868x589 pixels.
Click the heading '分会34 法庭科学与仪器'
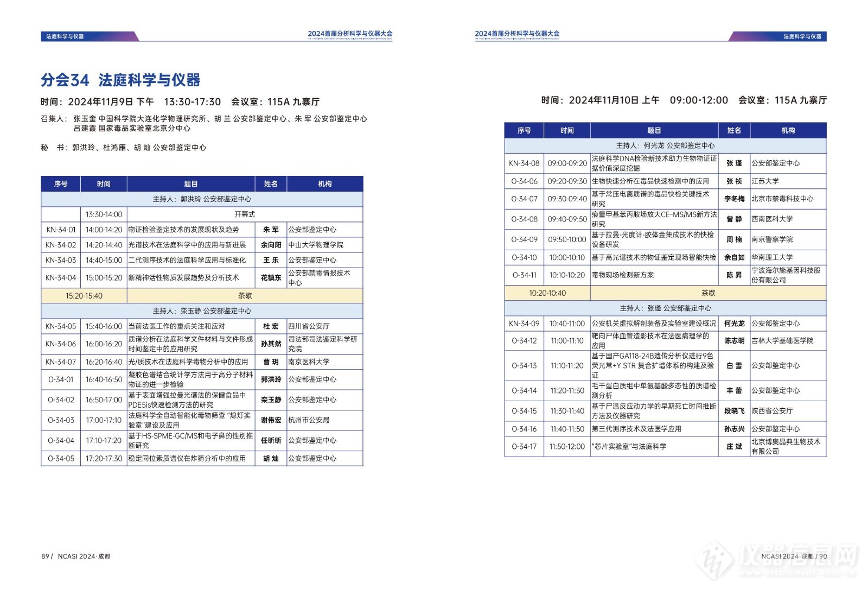pos(120,80)
